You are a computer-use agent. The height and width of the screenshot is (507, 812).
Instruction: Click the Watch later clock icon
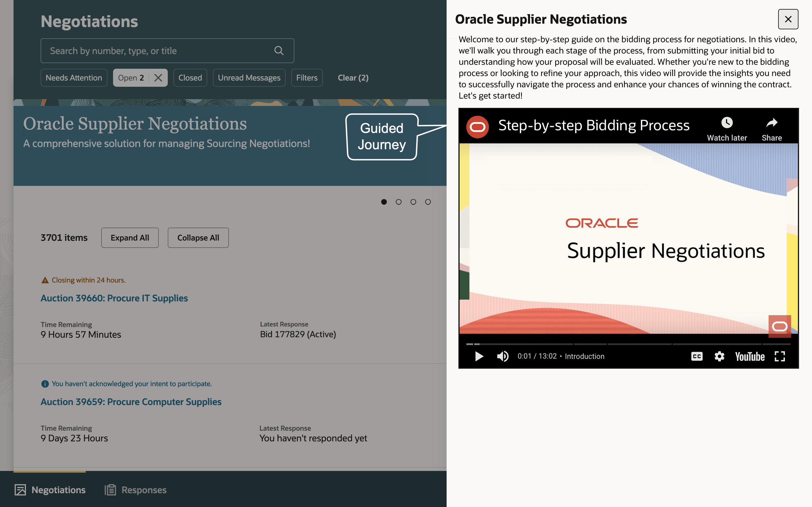(x=727, y=123)
